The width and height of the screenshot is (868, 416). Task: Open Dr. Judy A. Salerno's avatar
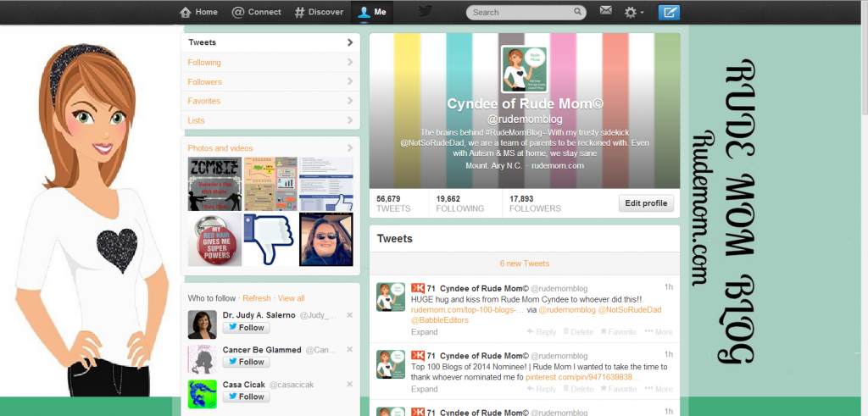point(202,324)
